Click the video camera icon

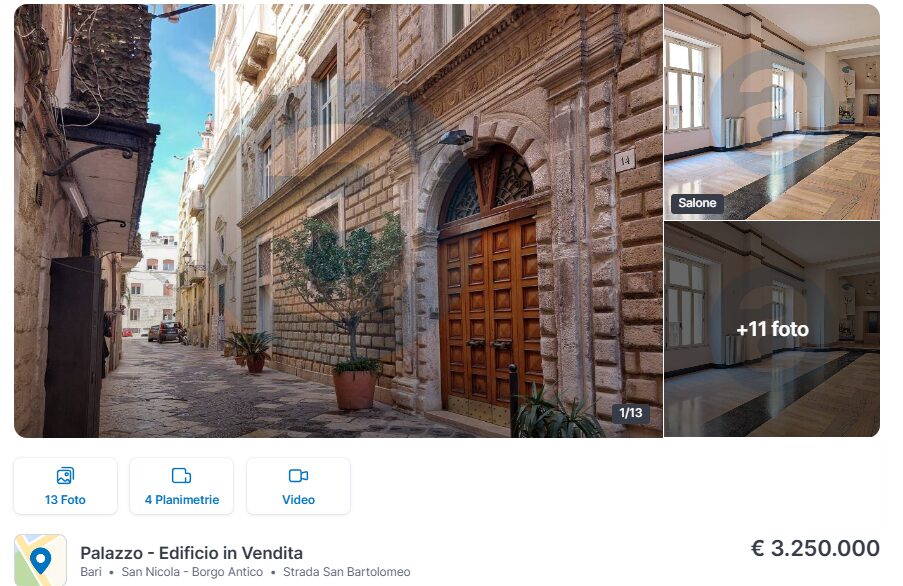coord(298,475)
